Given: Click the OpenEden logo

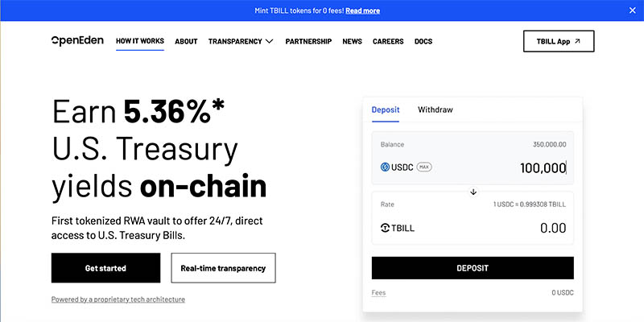Looking at the screenshot, I should pos(77,40).
